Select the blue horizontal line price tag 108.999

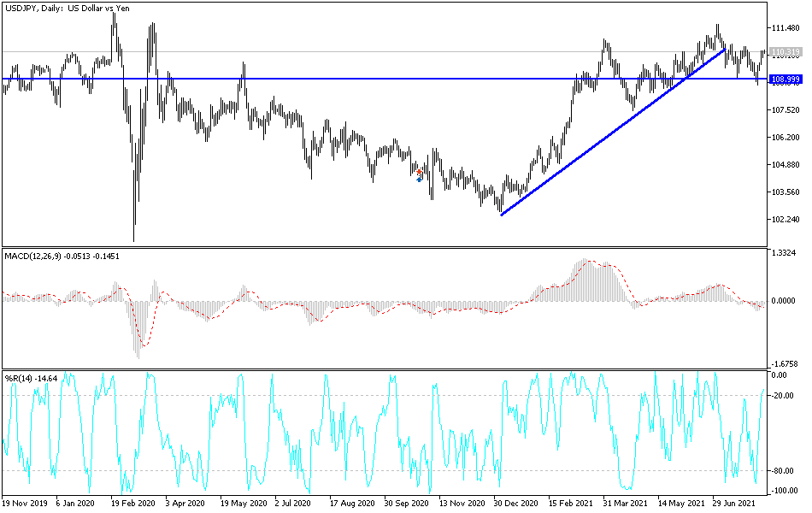[786, 80]
